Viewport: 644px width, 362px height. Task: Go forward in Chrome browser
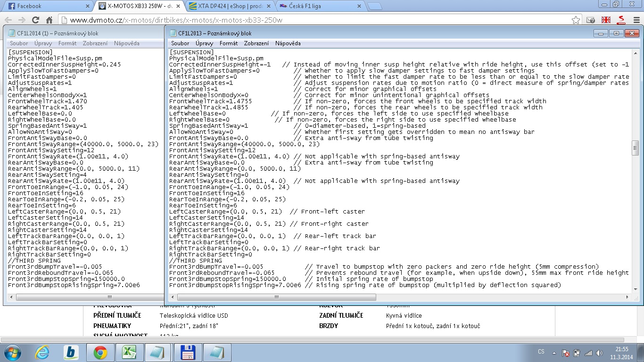[x=22, y=20]
